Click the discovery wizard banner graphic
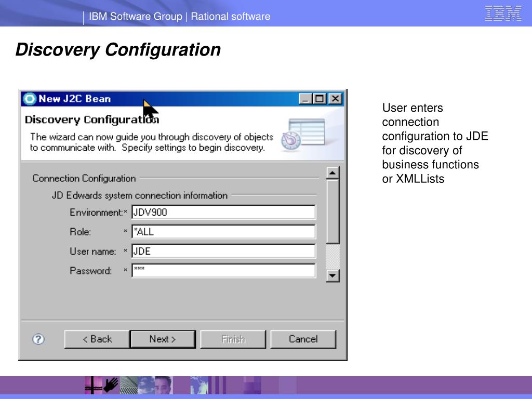Viewport: 532px width, 399px height. pos(303,135)
